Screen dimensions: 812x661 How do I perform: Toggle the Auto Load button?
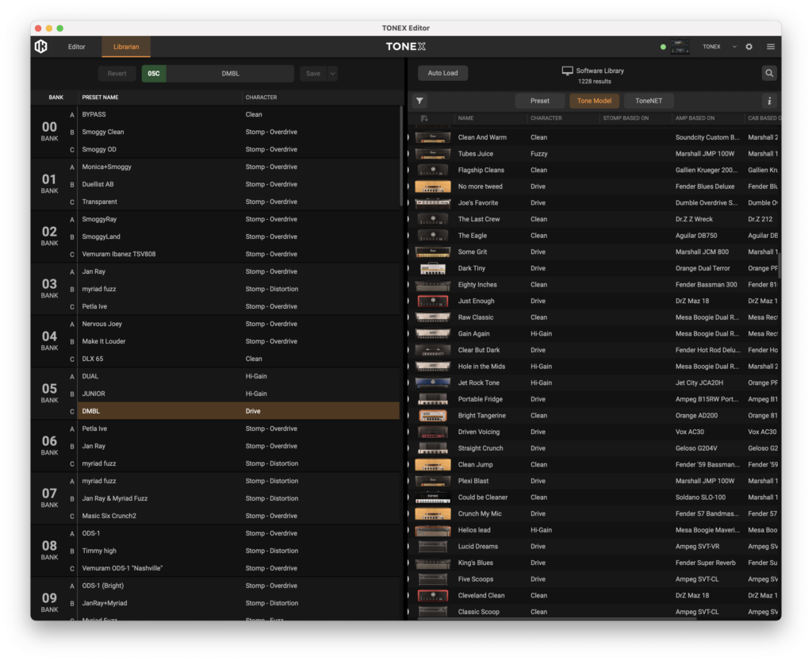point(442,73)
